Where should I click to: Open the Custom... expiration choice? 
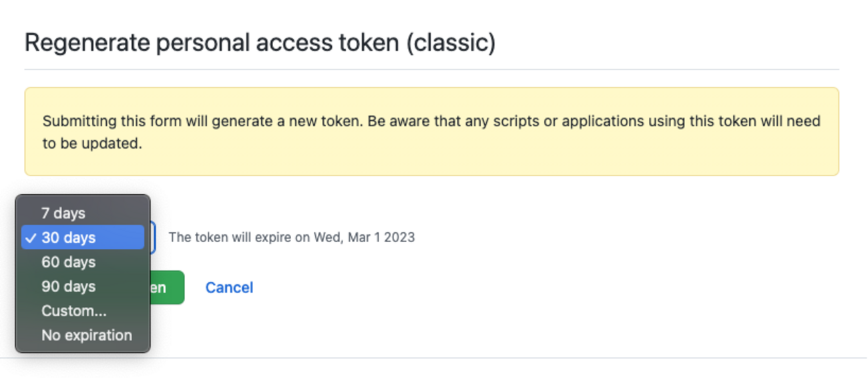click(x=74, y=311)
